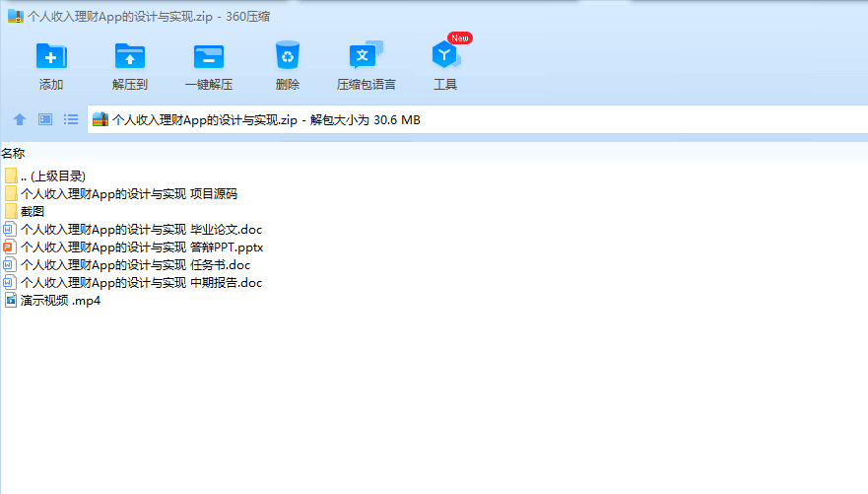Screen dimensions: 868x494
Task: Click the 添加 (Add) toolbar icon
Action: point(51,56)
